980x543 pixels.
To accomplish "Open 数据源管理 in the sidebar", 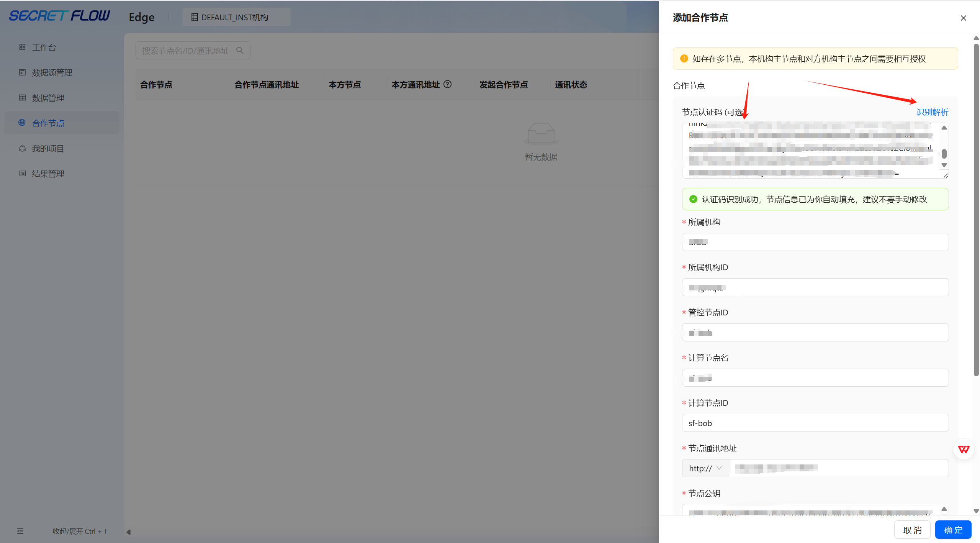I will [x=62, y=72].
